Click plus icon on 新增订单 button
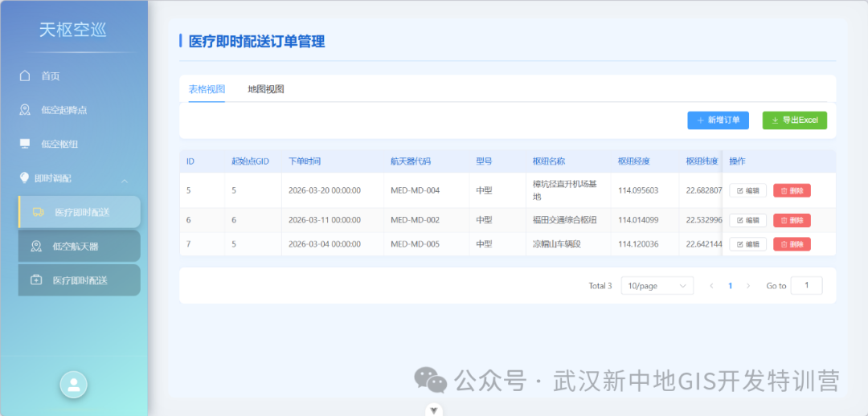Viewport: 868px width, 416px height. click(700, 120)
